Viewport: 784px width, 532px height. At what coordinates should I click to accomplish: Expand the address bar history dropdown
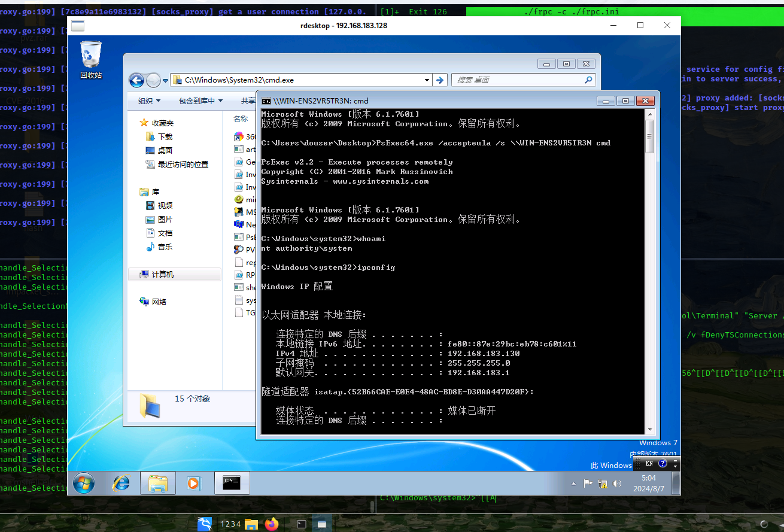click(427, 80)
